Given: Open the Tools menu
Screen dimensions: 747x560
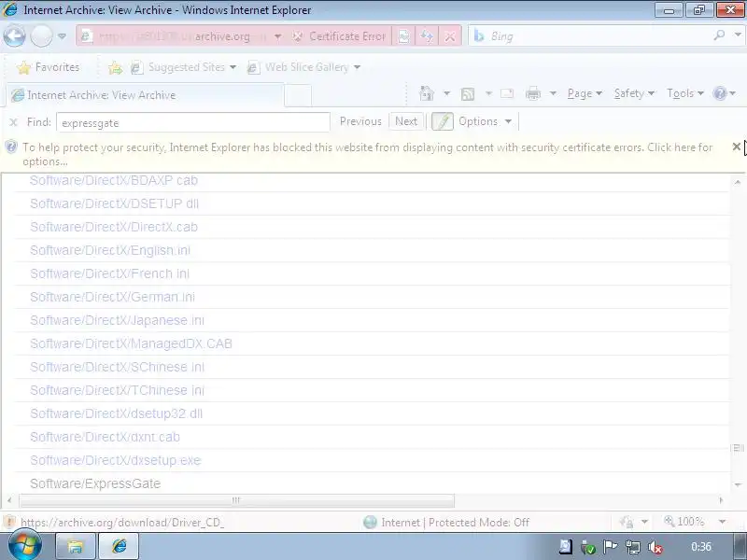Looking at the screenshot, I should coord(685,93).
